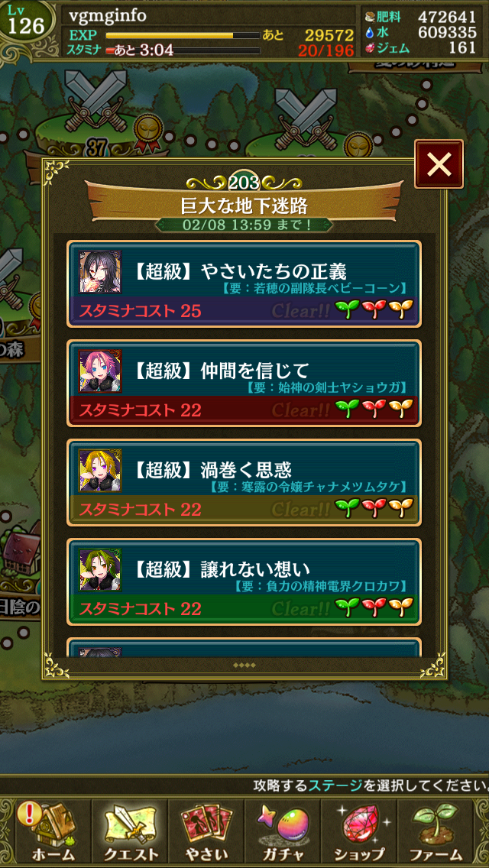The height and width of the screenshot is (868, 489).
Task: Click the black-haired character portrait thumbnail
Action: tap(100, 272)
